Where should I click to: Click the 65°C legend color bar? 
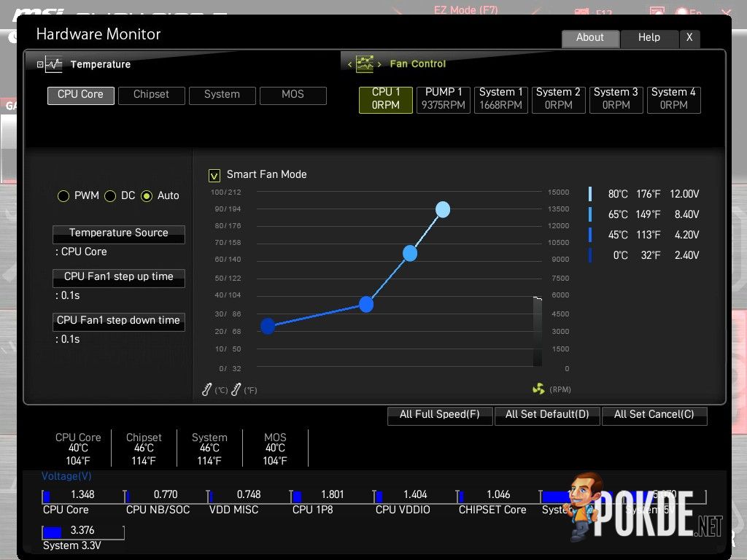pyautogui.click(x=590, y=214)
